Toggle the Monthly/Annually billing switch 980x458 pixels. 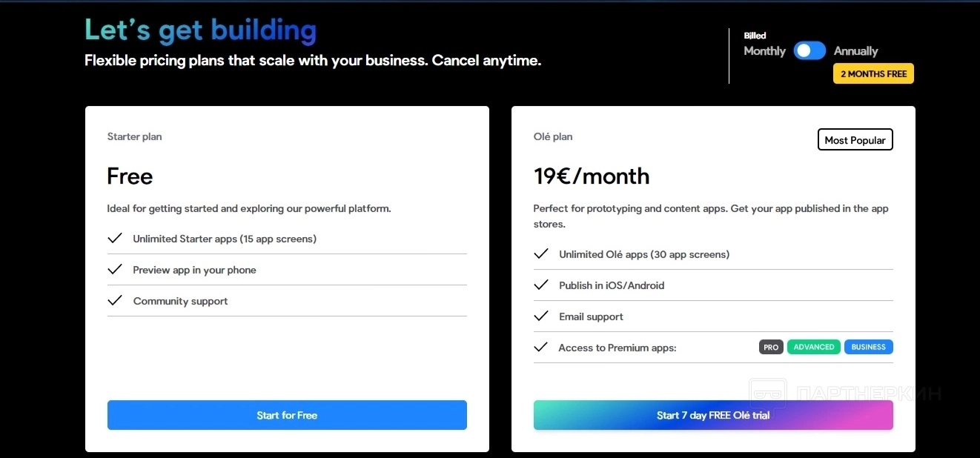tap(809, 50)
